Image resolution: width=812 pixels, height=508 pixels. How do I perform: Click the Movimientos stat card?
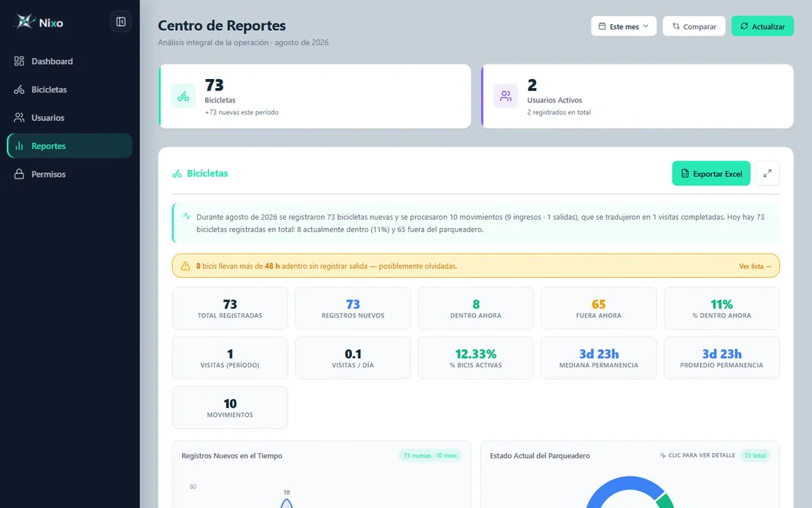tap(230, 408)
